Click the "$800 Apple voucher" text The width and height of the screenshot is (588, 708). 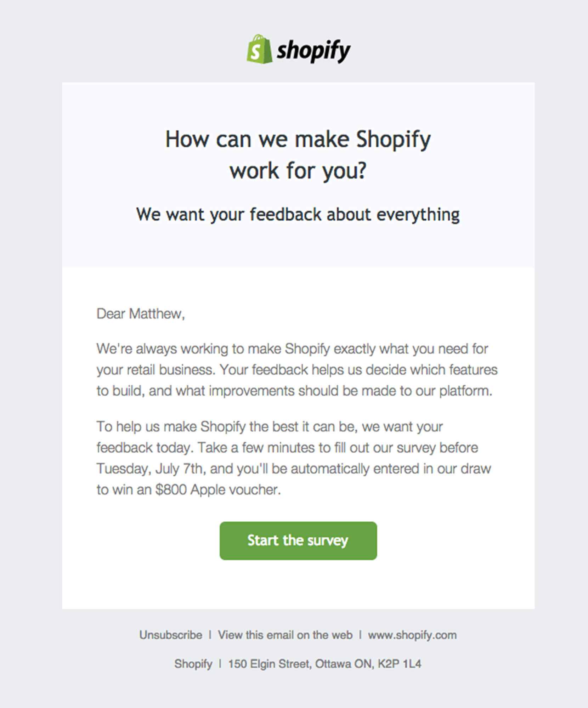pyautogui.click(x=217, y=490)
